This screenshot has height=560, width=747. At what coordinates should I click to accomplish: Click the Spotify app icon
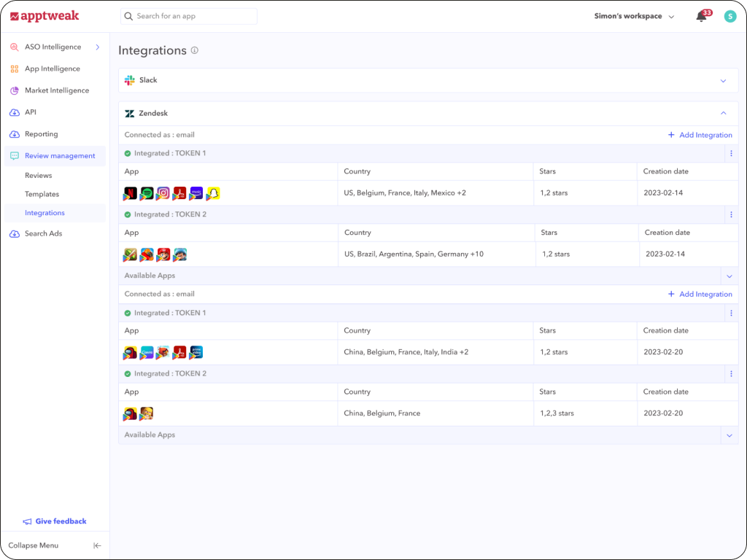147,192
